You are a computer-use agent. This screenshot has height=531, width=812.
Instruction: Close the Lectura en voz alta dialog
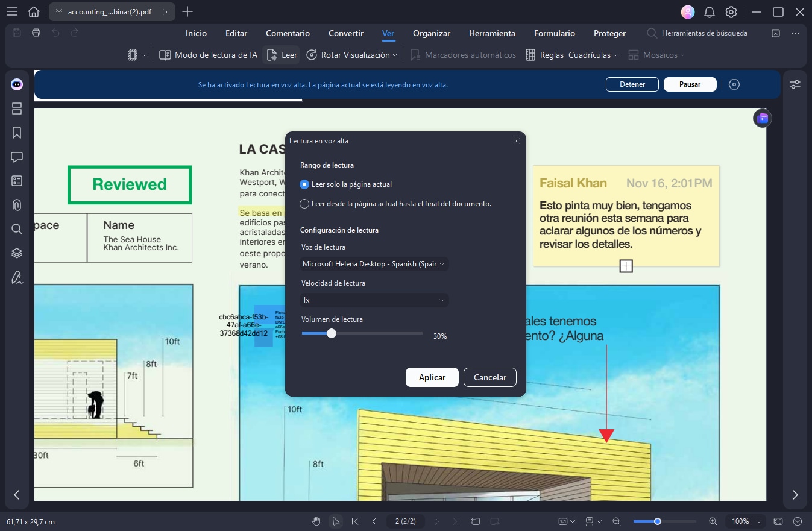tap(516, 141)
